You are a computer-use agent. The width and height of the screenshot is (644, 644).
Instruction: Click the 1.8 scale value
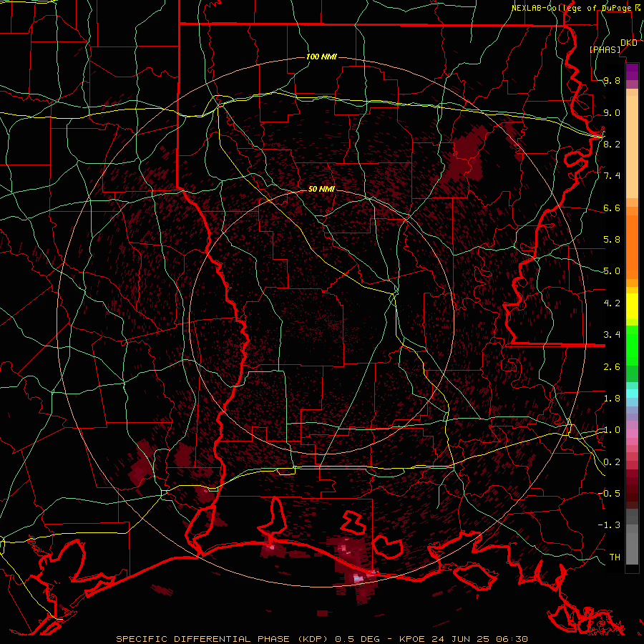click(612, 399)
